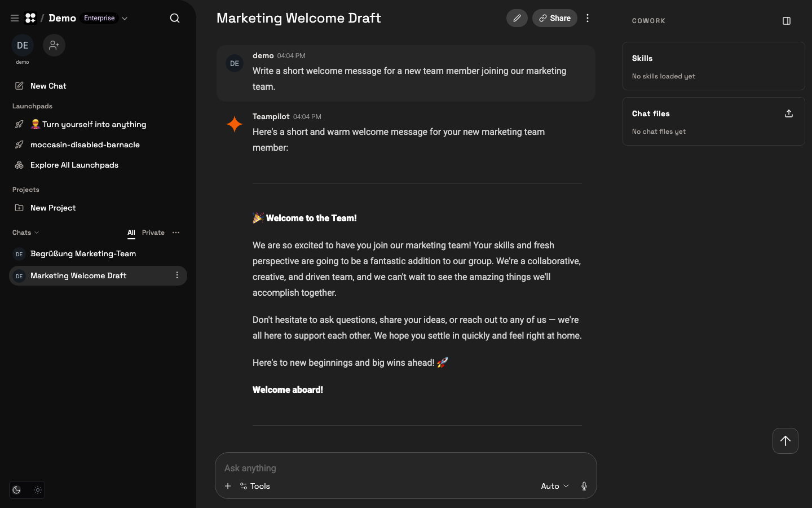Click the Share button
The width and height of the screenshot is (812, 508).
click(555, 18)
